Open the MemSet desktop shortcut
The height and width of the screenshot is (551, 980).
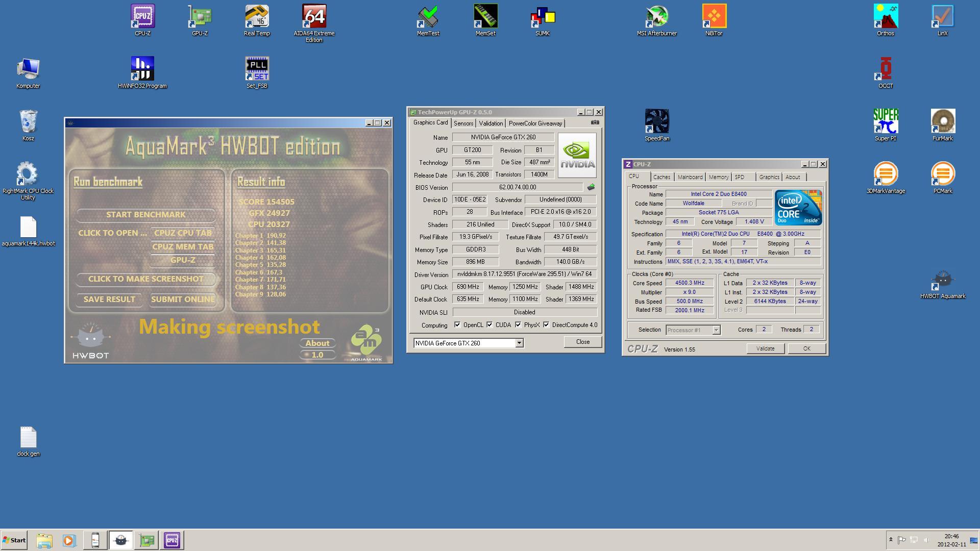pyautogui.click(x=485, y=20)
